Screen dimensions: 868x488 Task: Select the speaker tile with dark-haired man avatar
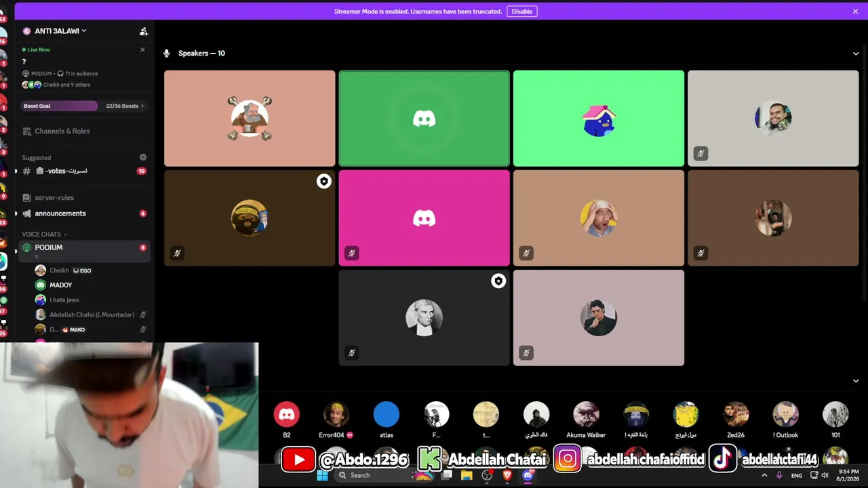(x=599, y=318)
